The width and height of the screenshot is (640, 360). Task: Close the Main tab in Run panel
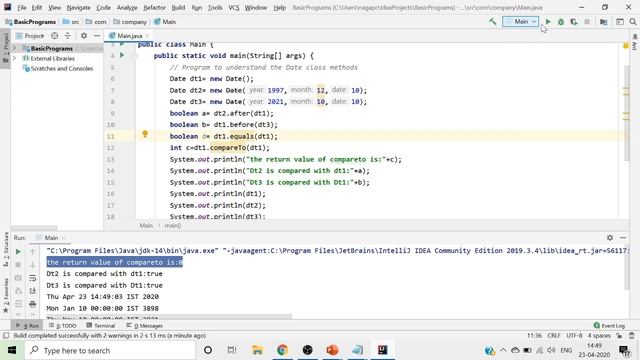pyautogui.click(x=64, y=238)
